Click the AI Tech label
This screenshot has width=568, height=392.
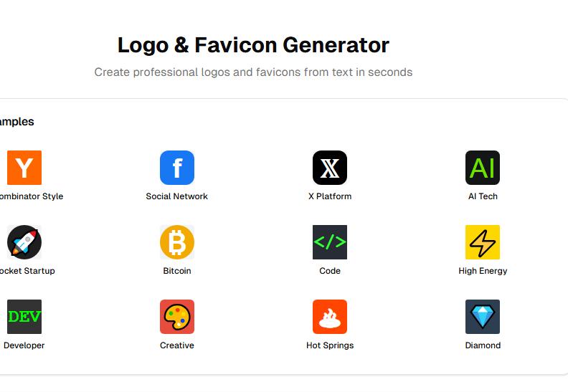[483, 196]
